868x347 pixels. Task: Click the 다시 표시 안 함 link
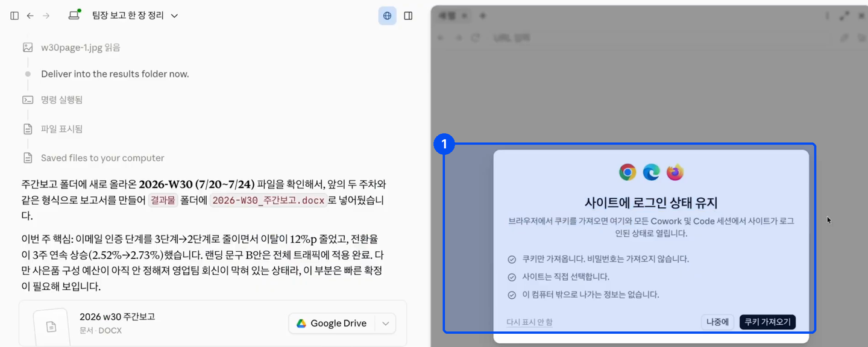pos(530,322)
